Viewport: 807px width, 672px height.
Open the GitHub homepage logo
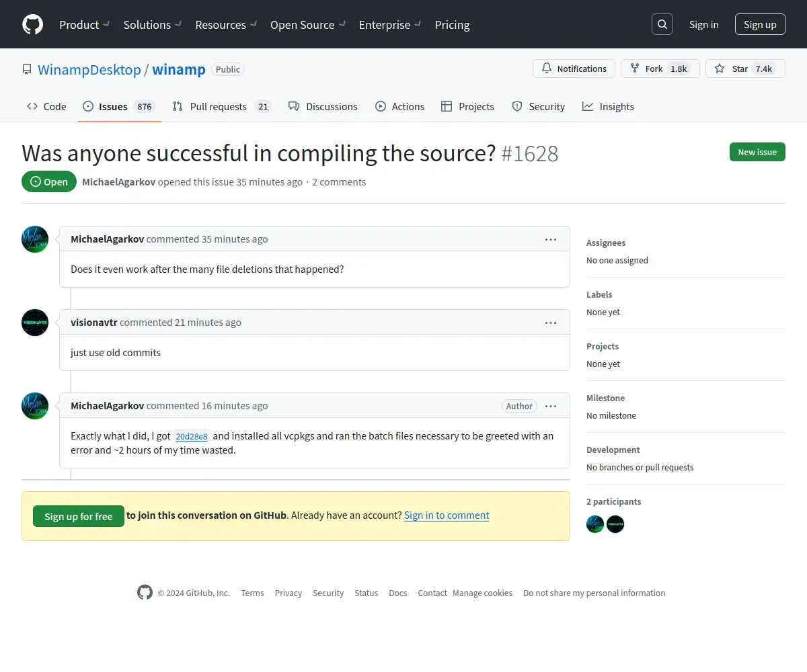click(32, 24)
